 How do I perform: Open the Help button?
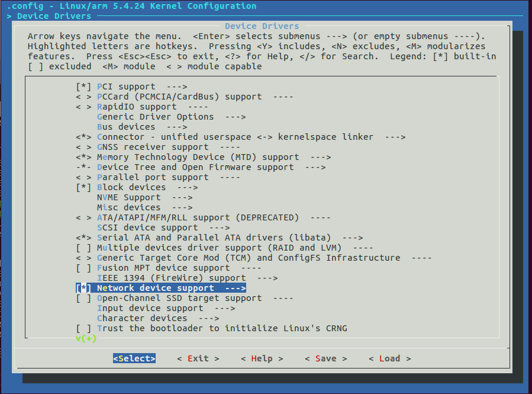click(262, 358)
